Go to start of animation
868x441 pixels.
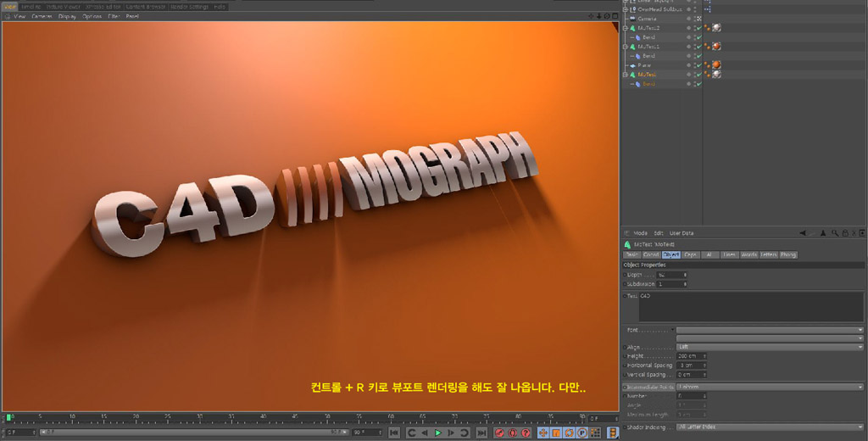(x=394, y=433)
